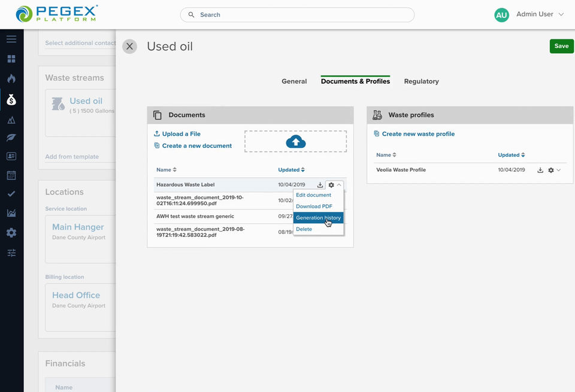Open the hamburger menu in sidebar

click(11, 39)
